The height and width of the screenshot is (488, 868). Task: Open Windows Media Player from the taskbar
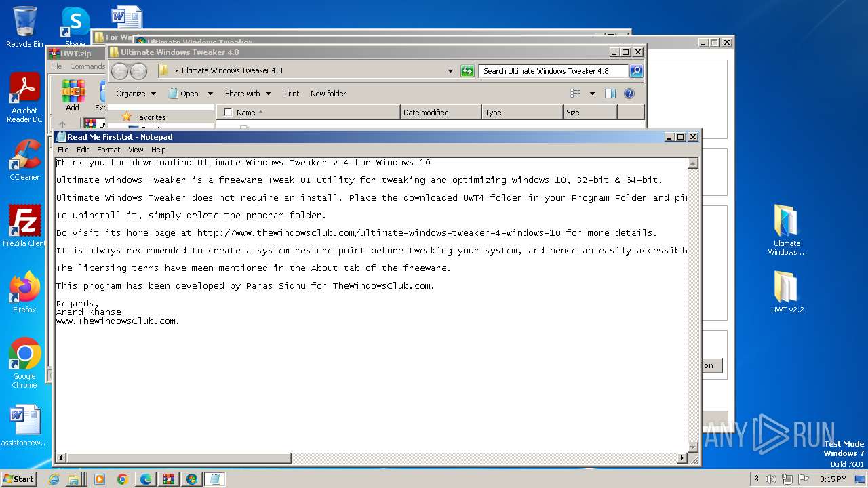coord(99,479)
